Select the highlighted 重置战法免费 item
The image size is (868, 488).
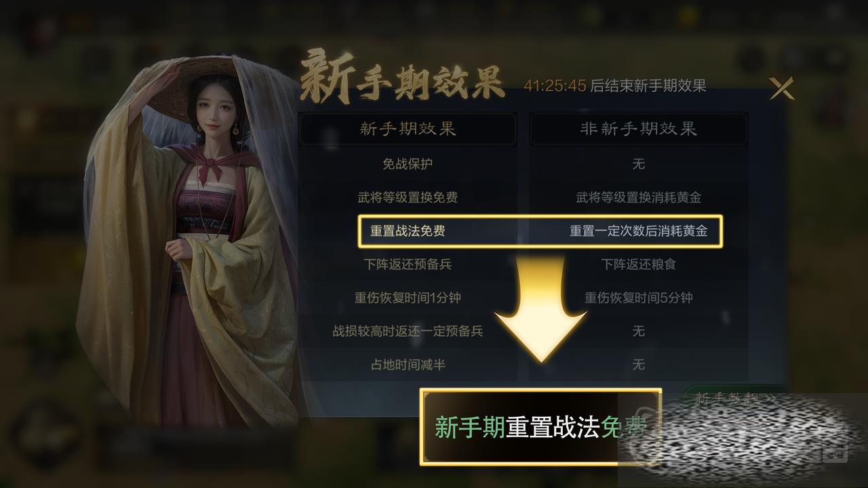408,231
